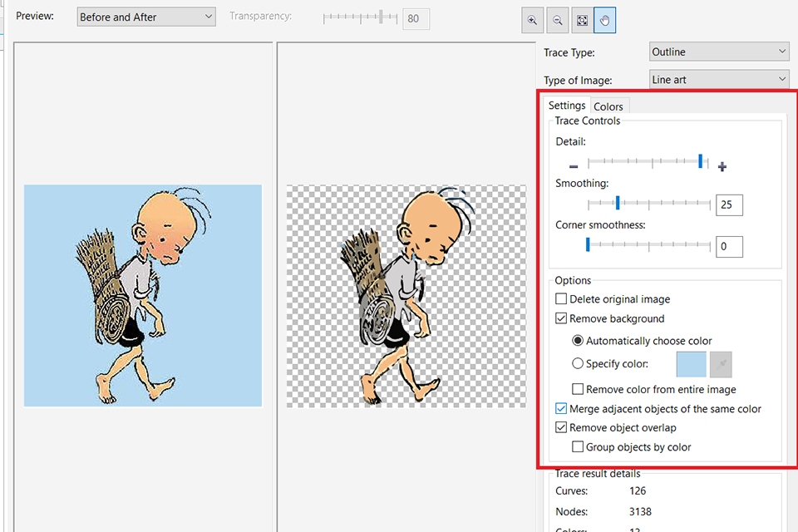Viewport: 798px width, 532px height.
Task: Check Group objects by color
Action: (x=579, y=446)
